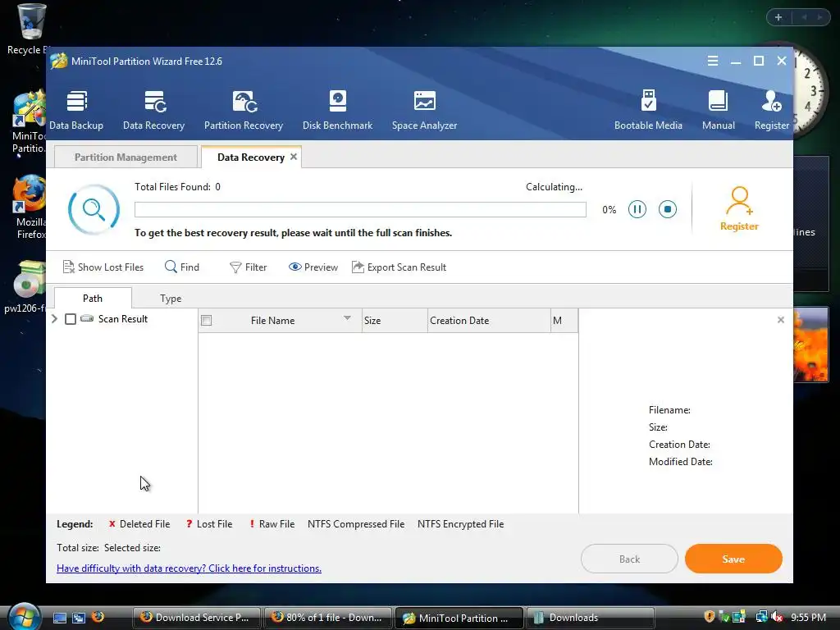
Task: Click Raw File legend entry
Action: [x=272, y=524]
